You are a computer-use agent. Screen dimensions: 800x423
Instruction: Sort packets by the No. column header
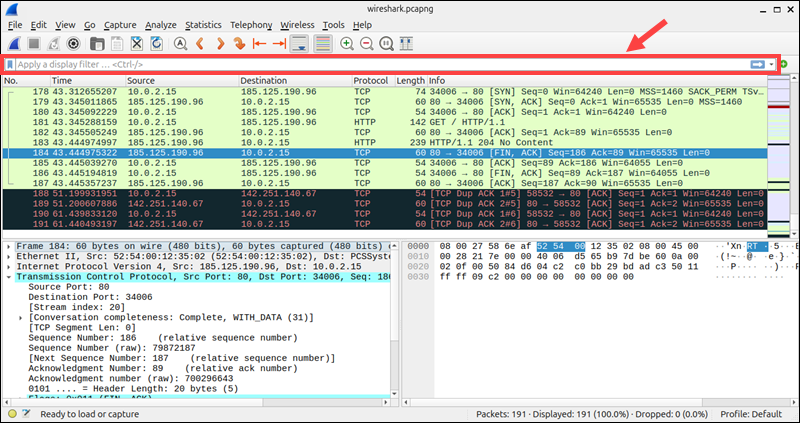(x=27, y=81)
